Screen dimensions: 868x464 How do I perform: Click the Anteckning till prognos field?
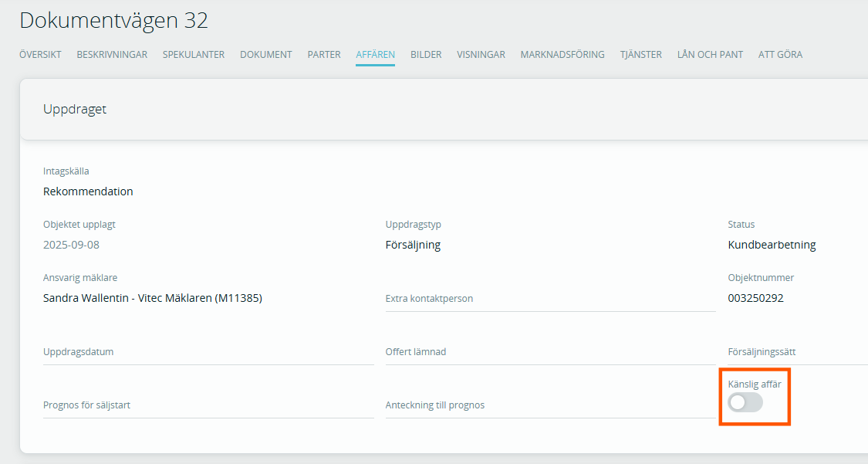point(550,405)
